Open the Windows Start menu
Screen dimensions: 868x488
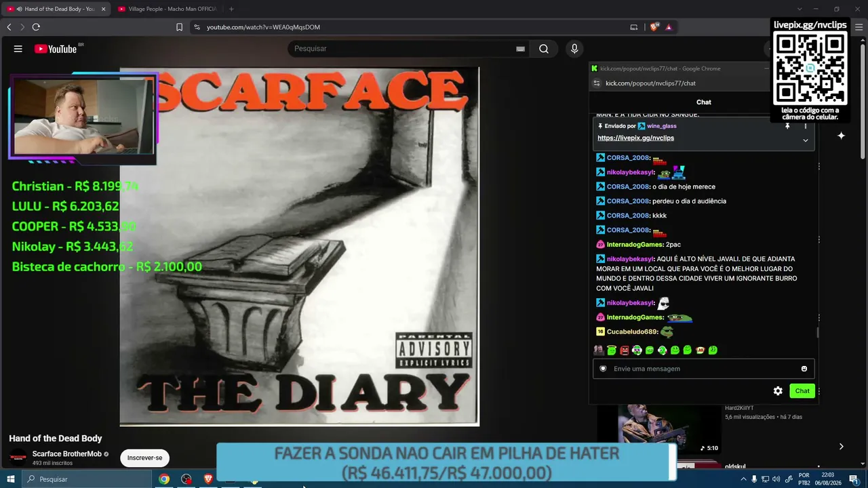point(11,479)
